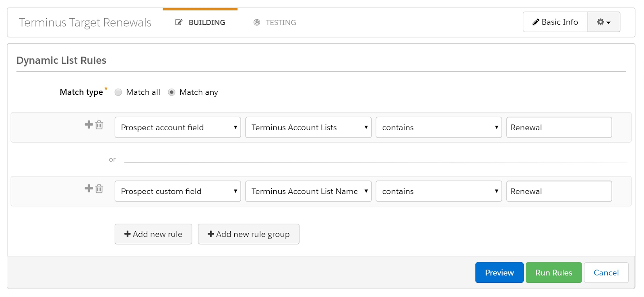
Task: Open the Prospect account field dropdown
Action: coord(178,127)
